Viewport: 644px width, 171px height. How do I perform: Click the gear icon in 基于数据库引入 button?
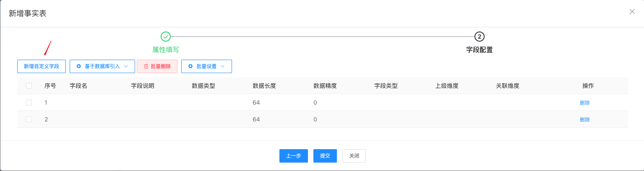point(78,66)
